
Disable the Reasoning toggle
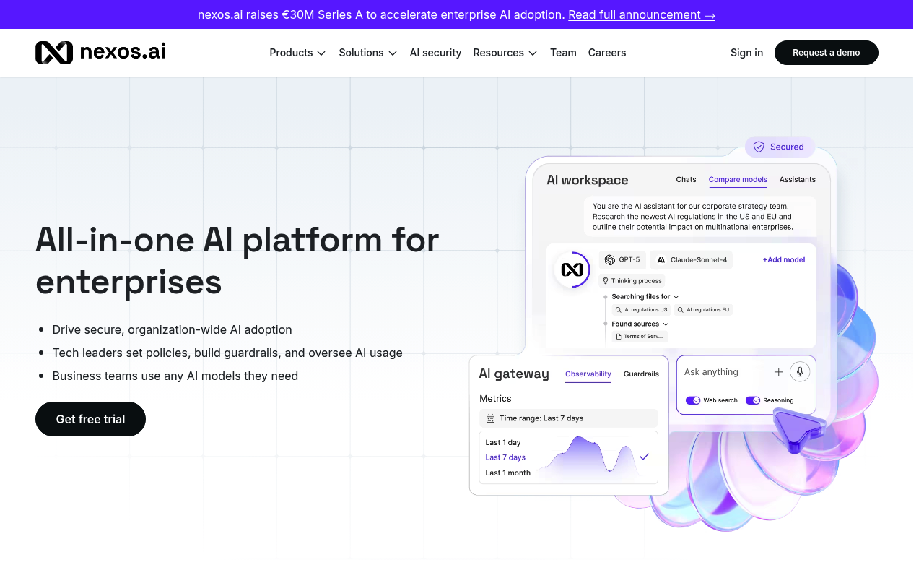(x=753, y=400)
